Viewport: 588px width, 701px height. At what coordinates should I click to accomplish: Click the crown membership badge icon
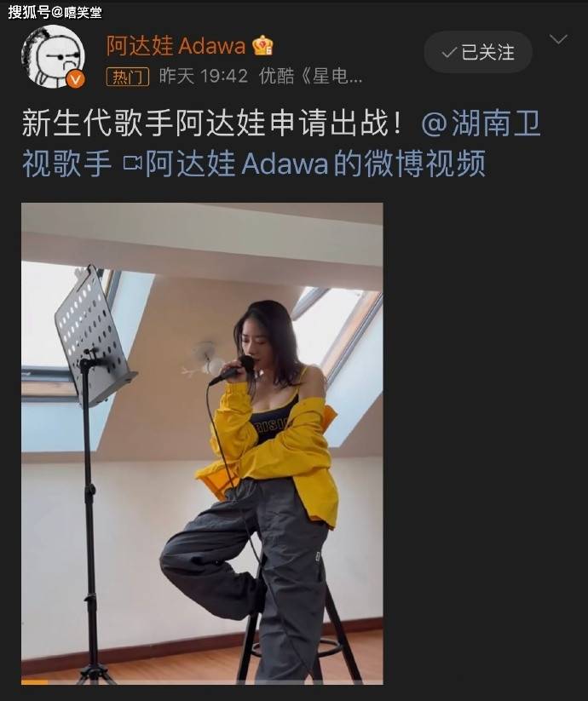point(262,45)
